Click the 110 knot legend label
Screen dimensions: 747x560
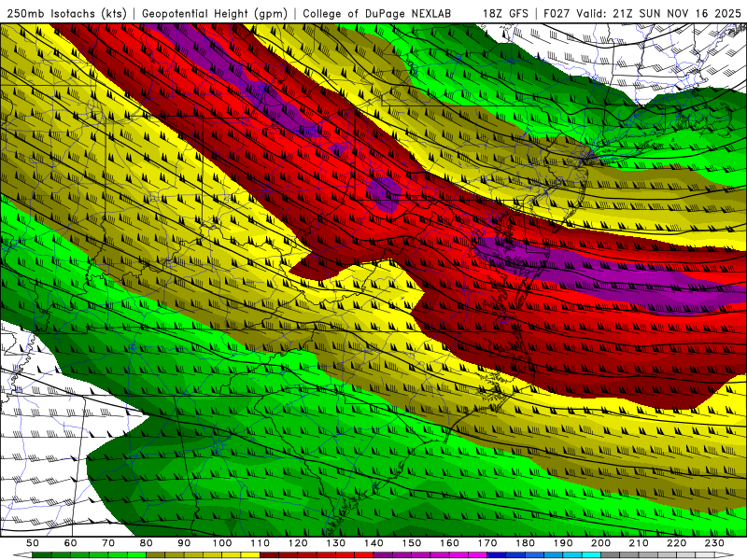click(x=261, y=543)
